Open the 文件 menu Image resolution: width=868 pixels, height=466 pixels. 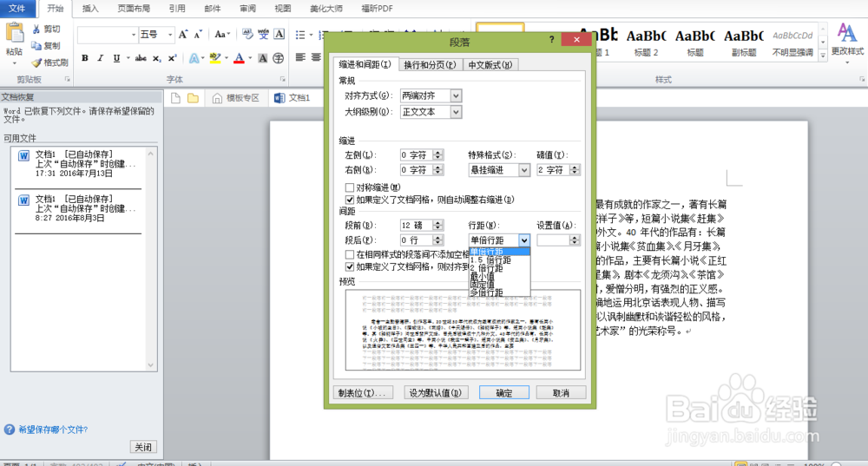click(17, 9)
